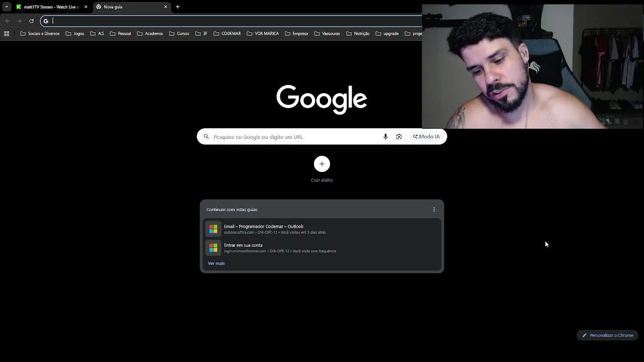Open the 3F bookmark folder
644x362 pixels.
[x=201, y=34]
